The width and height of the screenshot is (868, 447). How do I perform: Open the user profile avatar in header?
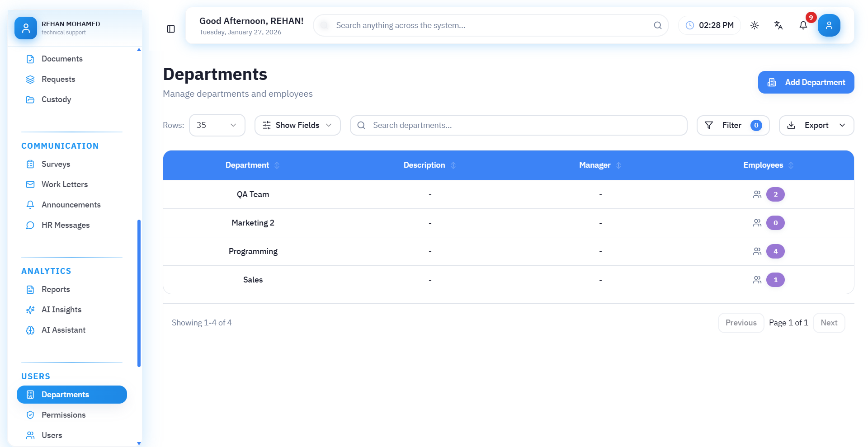(829, 25)
